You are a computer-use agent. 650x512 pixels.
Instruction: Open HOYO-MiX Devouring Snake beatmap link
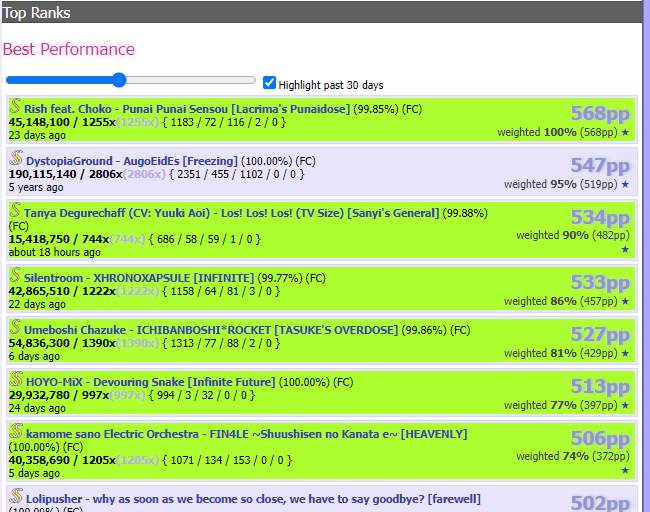[150, 382]
